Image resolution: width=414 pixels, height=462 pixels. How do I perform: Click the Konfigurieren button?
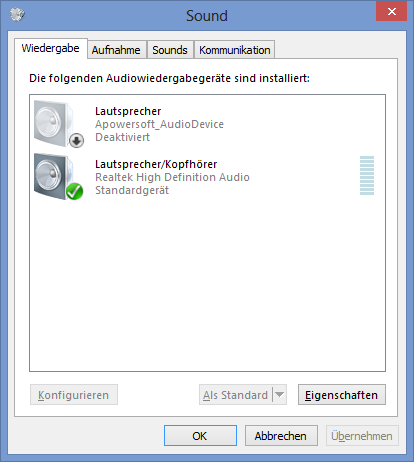coord(74,395)
